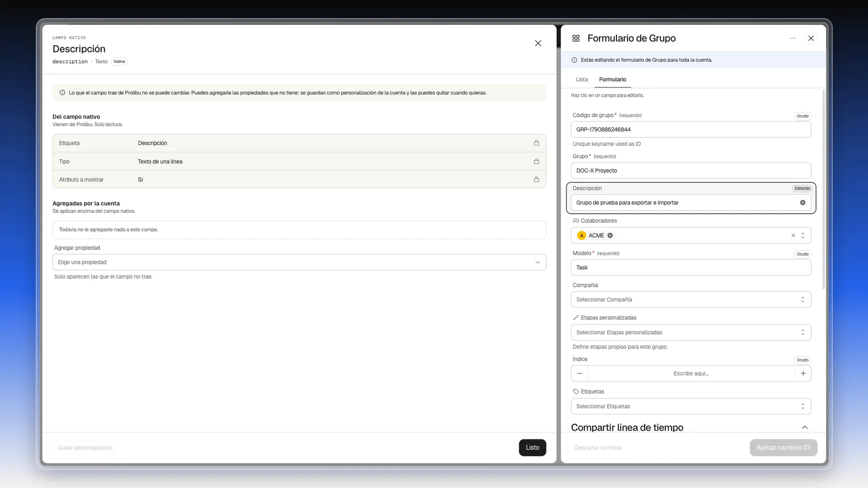Clear the Descripción field text with the x icon
This screenshot has width=868, height=488.
pyautogui.click(x=802, y=202)
